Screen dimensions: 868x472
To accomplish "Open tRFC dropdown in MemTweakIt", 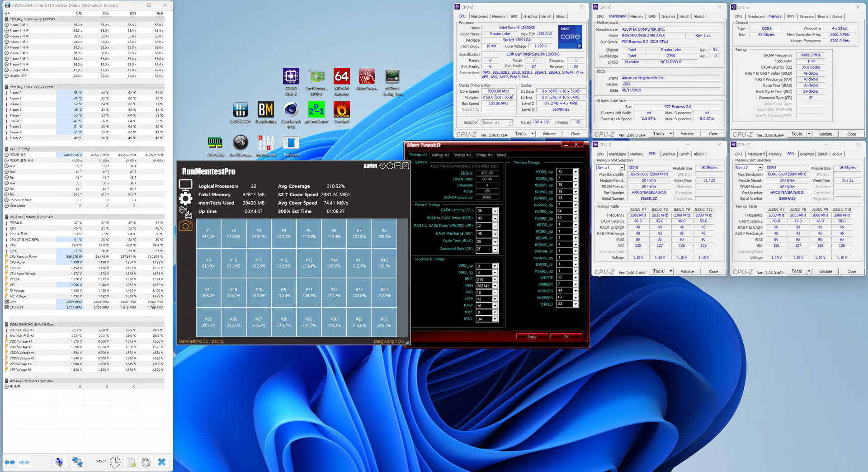I will [495, 279].
